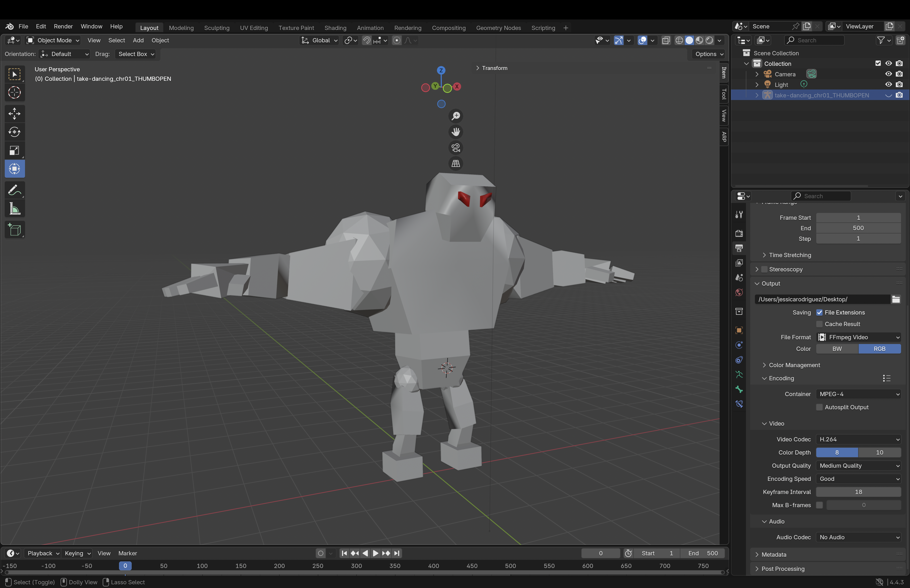
Task: Enable the Autosplit Output checkbox
Action: 819,407
